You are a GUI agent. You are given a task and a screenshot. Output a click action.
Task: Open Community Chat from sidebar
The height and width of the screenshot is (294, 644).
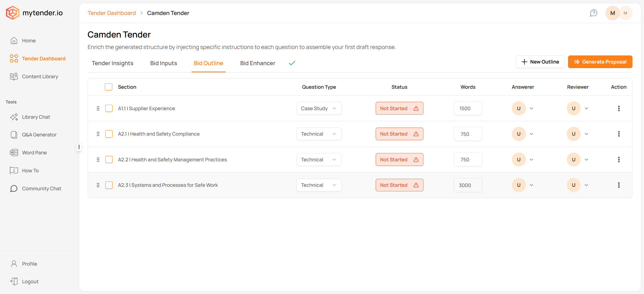click(x=41, y=188)
